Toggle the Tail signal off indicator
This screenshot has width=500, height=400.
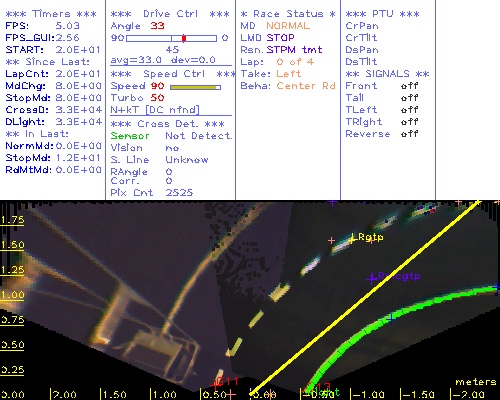coord(409,98)
